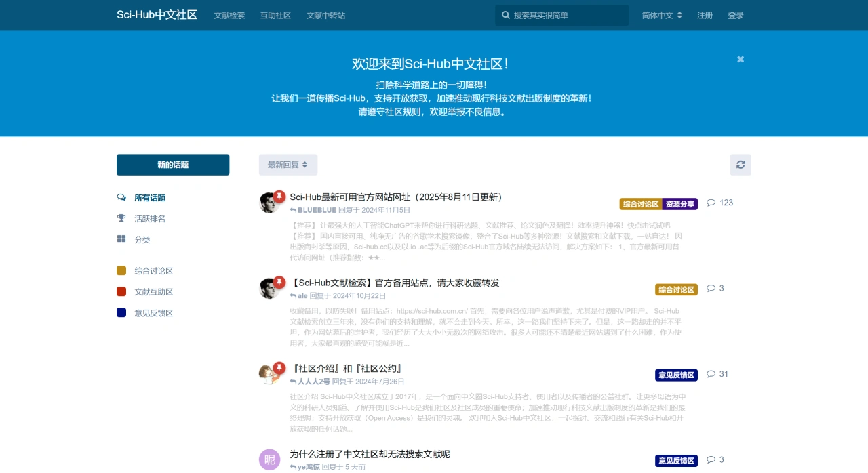
Task: Click the refresh icon button
Action: (741, 165)
